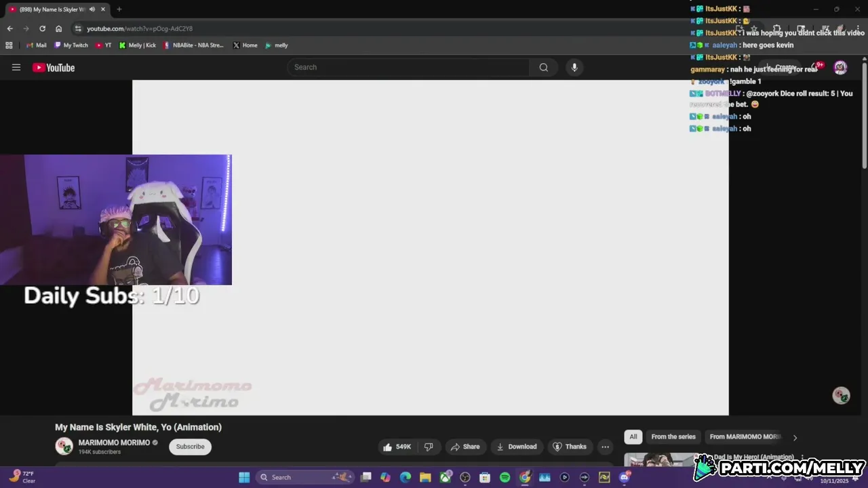The height and width of the screenshot is (488, 868).
Task: Reload the page with the refresh icon
Action: tap(42, 28)
